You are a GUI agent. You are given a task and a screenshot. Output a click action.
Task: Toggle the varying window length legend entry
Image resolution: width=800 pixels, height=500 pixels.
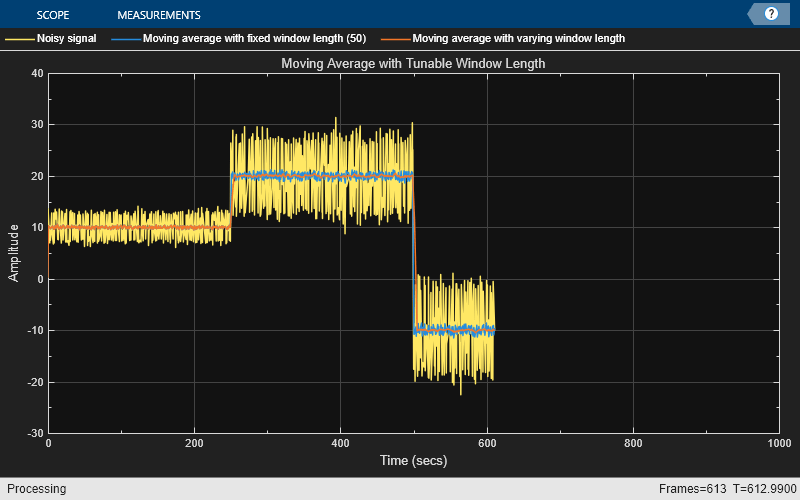click(x=518, y=39)
